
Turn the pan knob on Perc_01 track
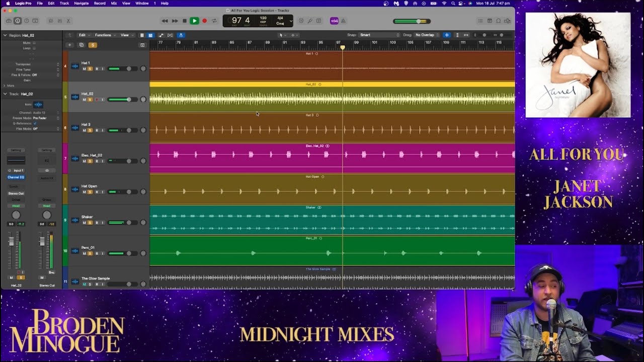tap(143, 253)
